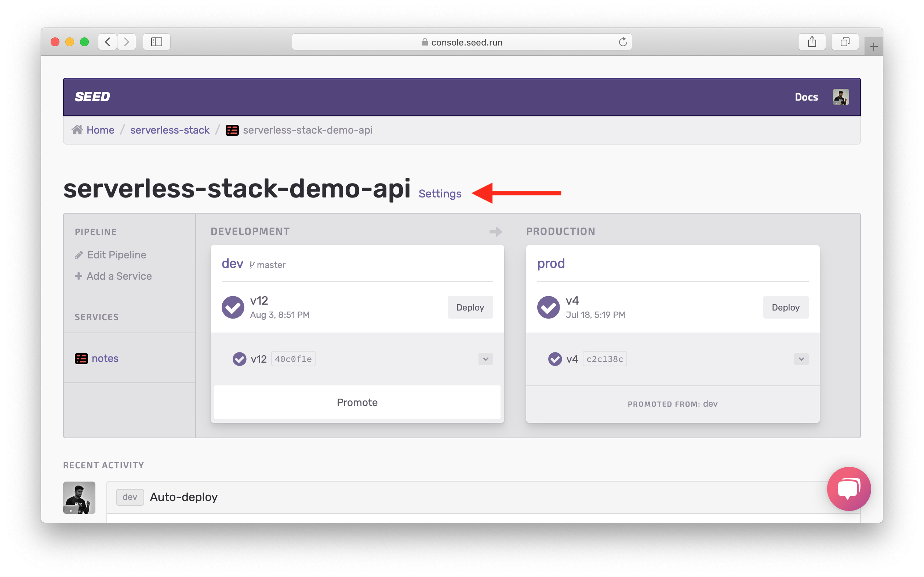Click Deploy in dev stage

(470, 308)
